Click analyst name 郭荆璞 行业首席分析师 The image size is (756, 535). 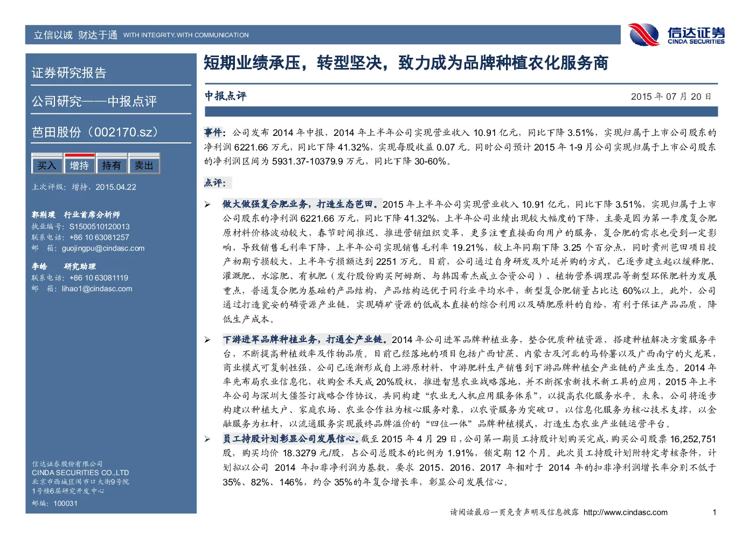pyautogui.click(x=76, y=215)
